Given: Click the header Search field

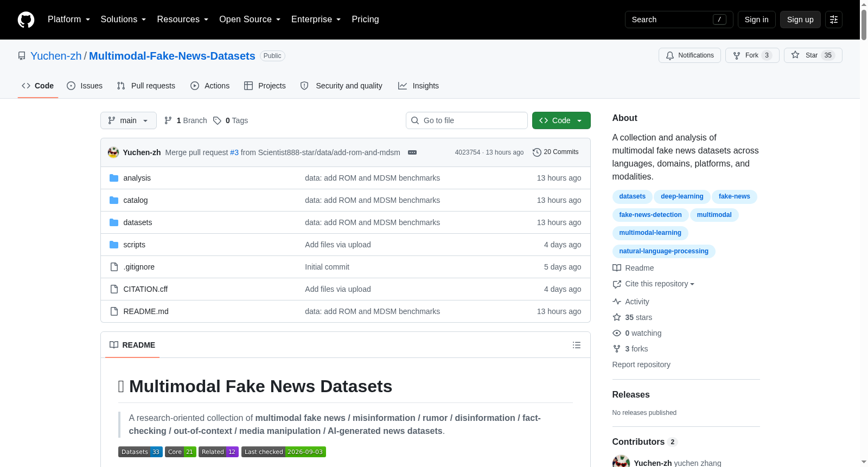Looking at the screenshot, I should 679,20.
